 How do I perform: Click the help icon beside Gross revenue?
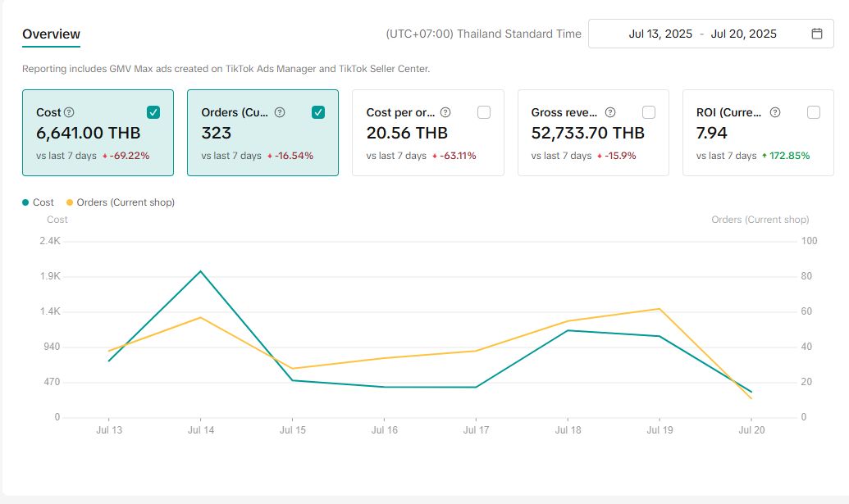[x=610, y=112]
